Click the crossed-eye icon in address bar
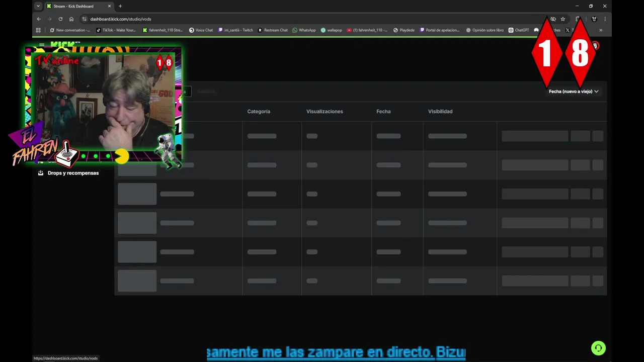Viewport: 644px width, 362px height. 553,19
